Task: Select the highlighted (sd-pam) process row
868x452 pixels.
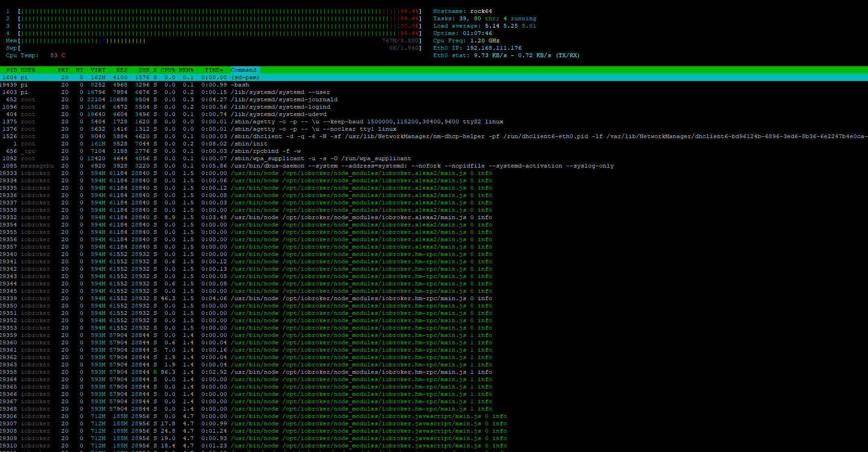Action: click(x=434, y=77)
